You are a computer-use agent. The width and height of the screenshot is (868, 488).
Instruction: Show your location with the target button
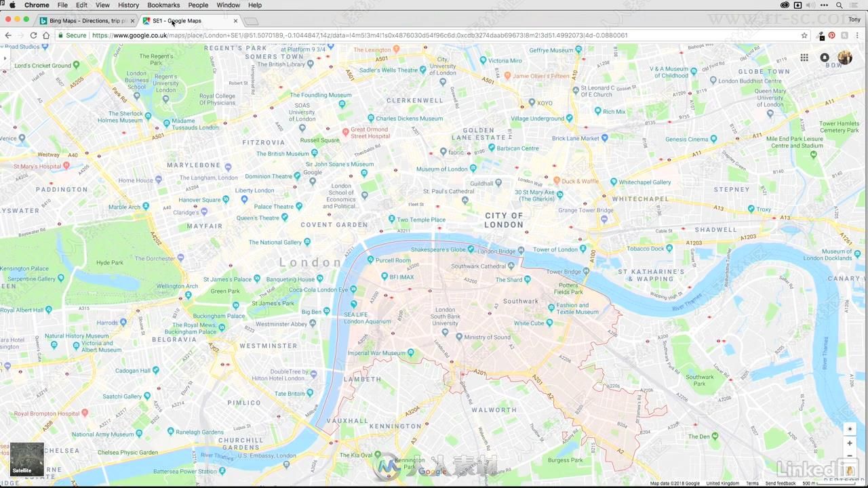coord(850,428)
